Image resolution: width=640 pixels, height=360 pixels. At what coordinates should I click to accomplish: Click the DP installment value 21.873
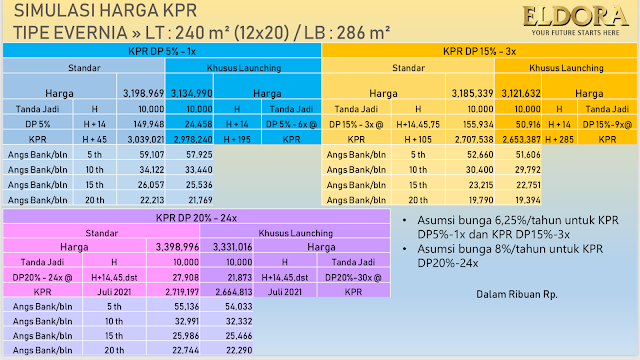240,277
